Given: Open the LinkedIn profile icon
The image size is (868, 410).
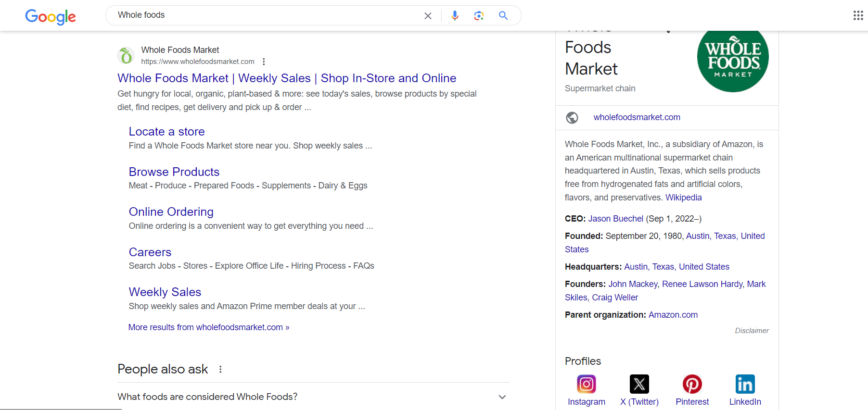Looking at the screenshot, I should [x=745, y=384].
